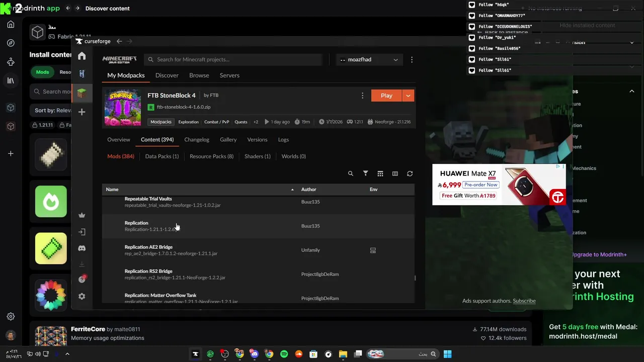644x362 pixels.
Task: Open the Discover tab
Action: [167, 75]
